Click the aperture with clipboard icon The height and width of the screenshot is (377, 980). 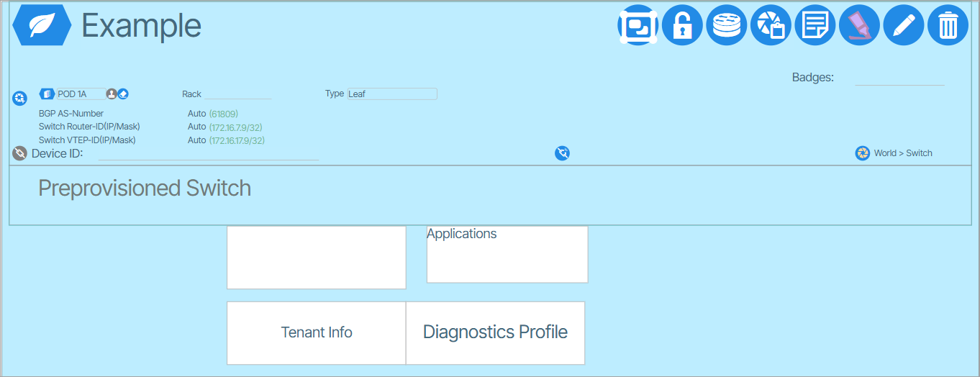[x=771, y=26]
